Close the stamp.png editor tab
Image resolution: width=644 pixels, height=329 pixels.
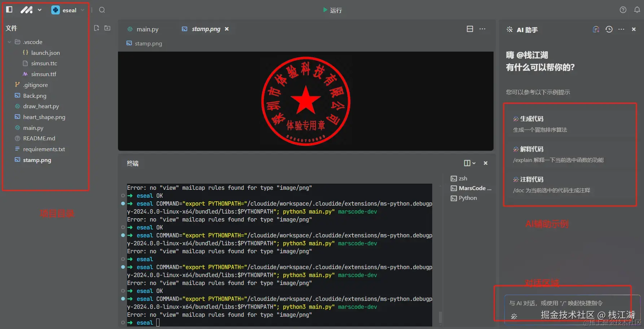click(x=227, y=29)
